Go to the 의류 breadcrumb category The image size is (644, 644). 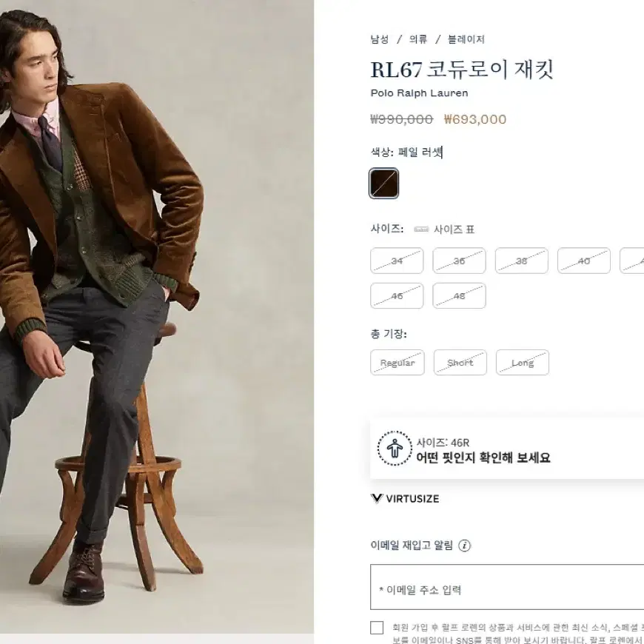coord(417,39)
